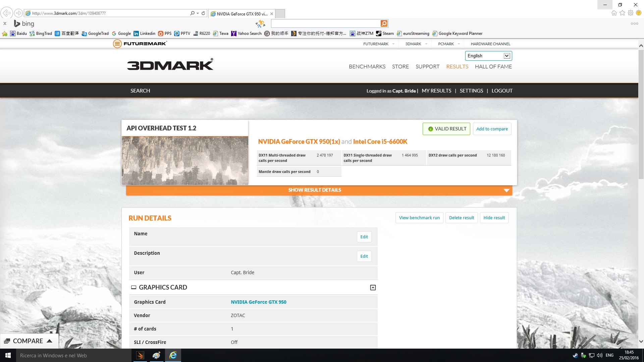The image size is (644, 362).
Task: Open the taskbar clock and date
Action: [629, 355]
